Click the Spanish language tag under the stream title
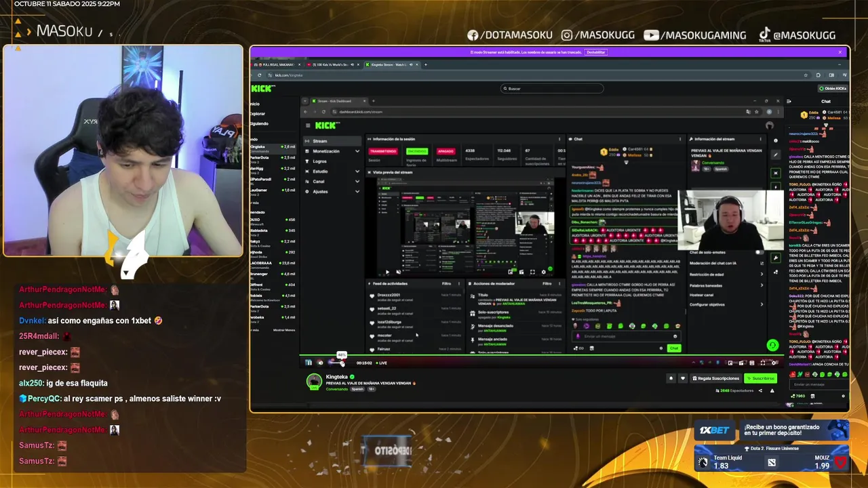Viewport: 868px width, 488px height. point(357,389)
